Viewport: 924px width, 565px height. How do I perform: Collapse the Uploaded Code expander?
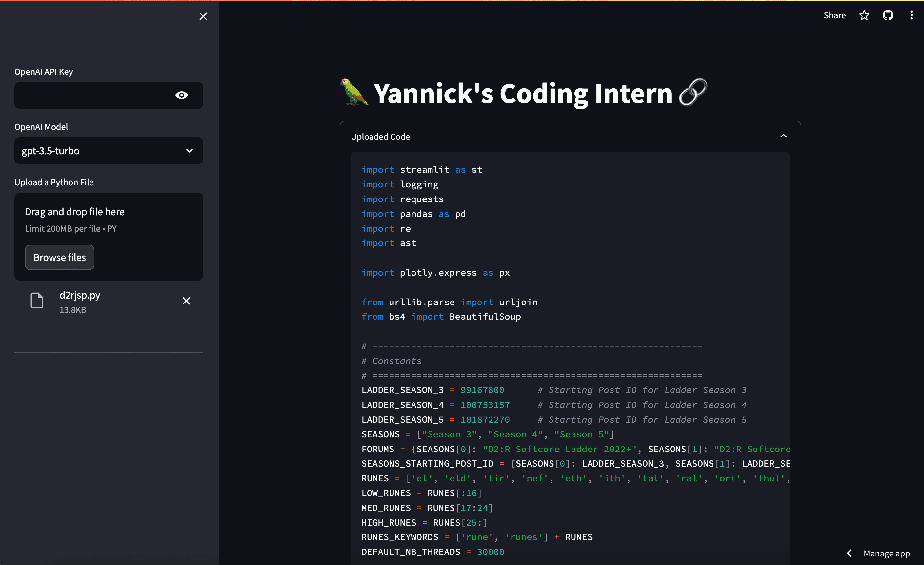tap(783, 136)
